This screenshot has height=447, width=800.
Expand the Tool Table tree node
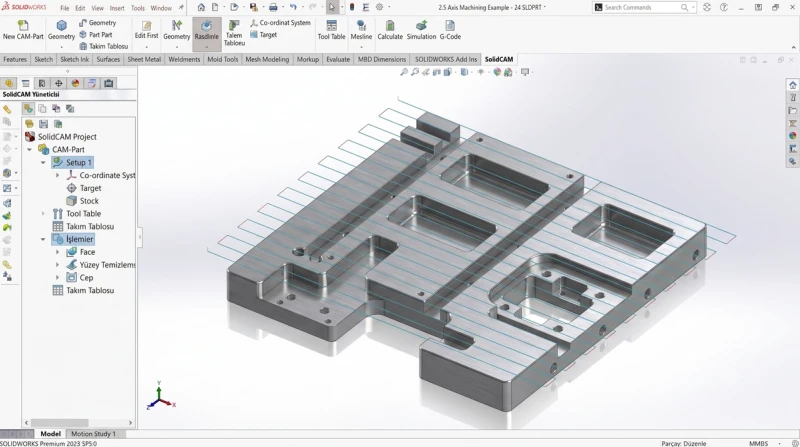click(x=43, y=213)
